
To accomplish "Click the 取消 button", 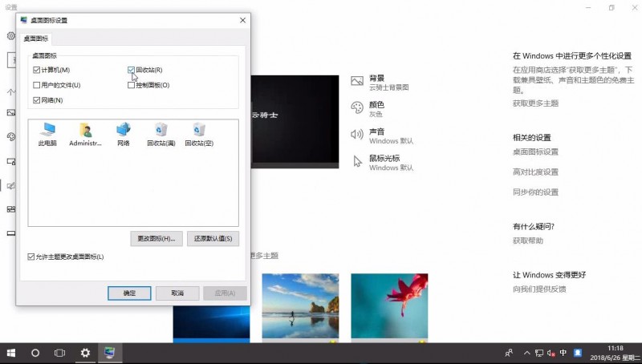I will 177,293.
